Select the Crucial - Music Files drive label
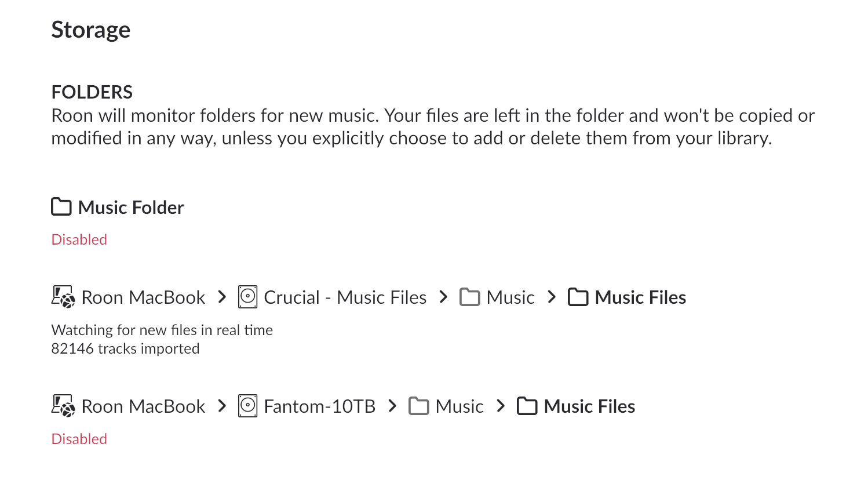Viewport: 868px width, 480px height. (345, 297)
